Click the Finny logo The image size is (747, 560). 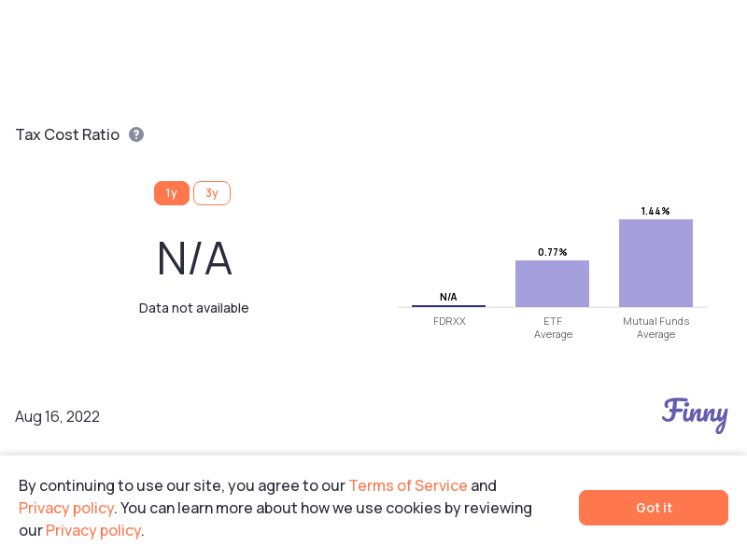(x=695, y=414)
